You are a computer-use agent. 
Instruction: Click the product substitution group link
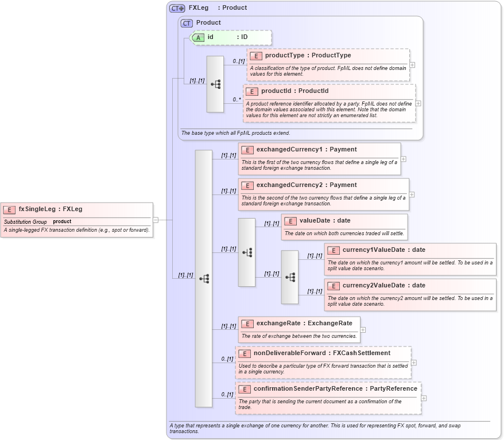tap(61, 221)
